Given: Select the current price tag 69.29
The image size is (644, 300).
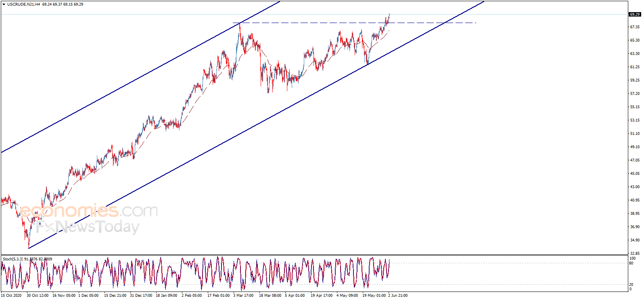Looking at the screenshot, I should click(635, 15).
